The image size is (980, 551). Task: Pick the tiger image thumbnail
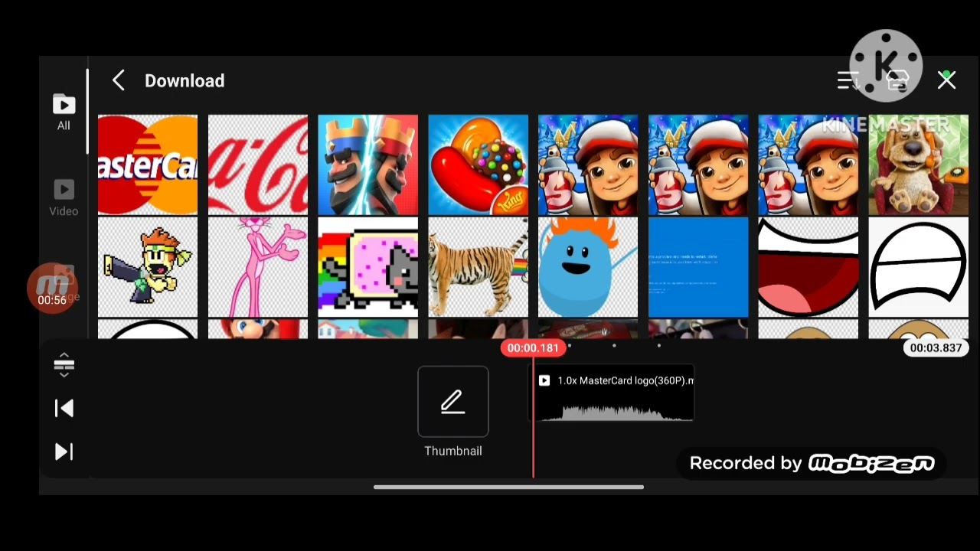[479, 267]
